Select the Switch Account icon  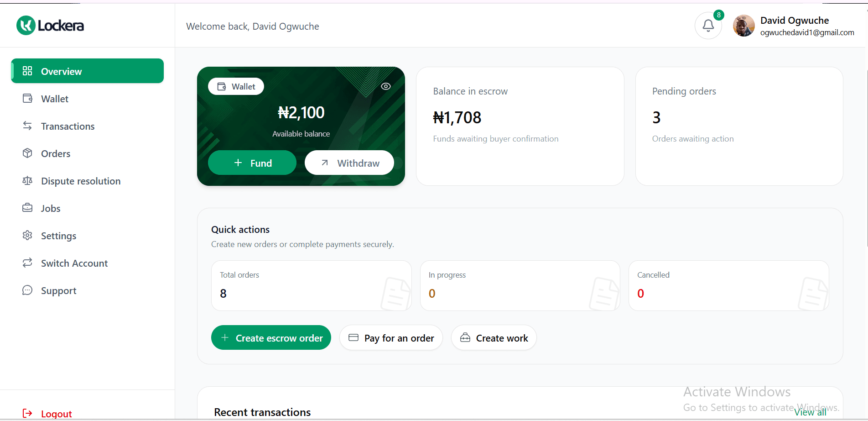(x=27, y=263)
